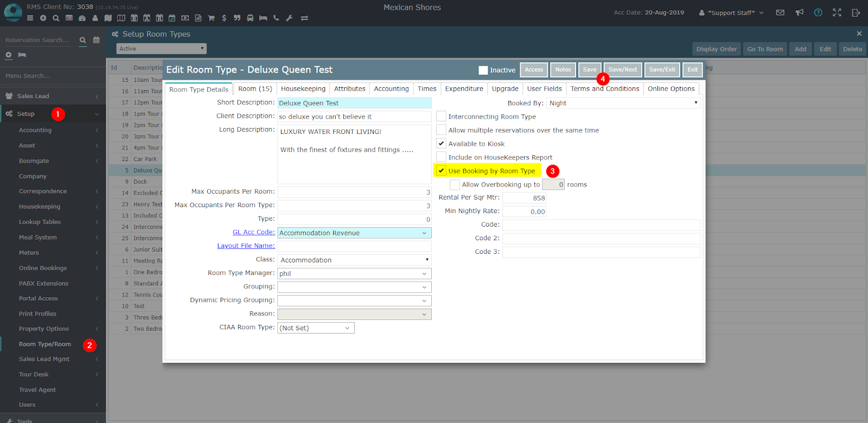Click the Access button

coord(534,69)
